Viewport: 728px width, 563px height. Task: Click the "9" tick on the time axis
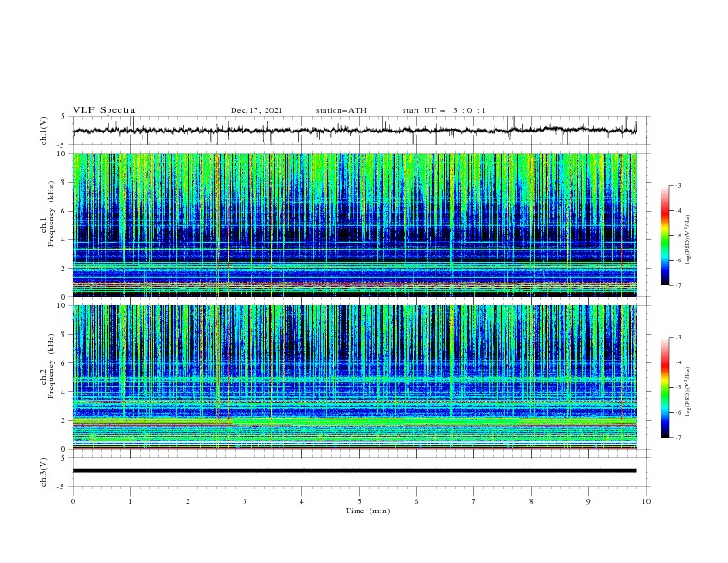point(588,501)
